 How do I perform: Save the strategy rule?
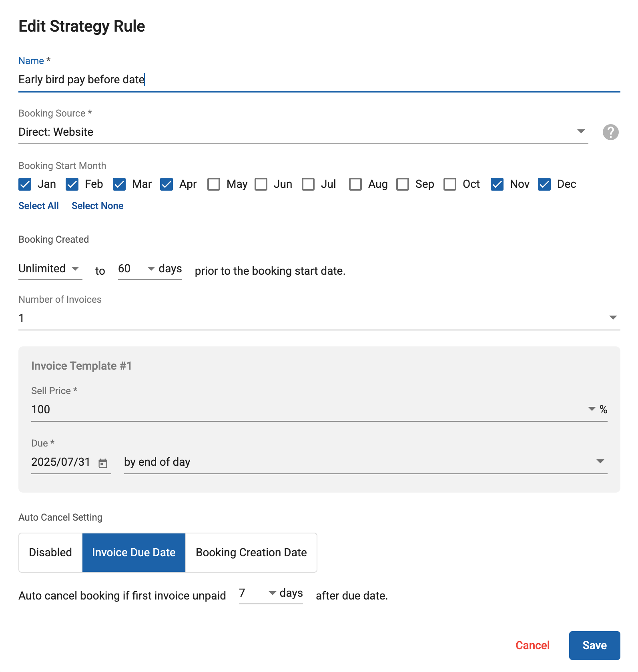(x=594, y=645)
